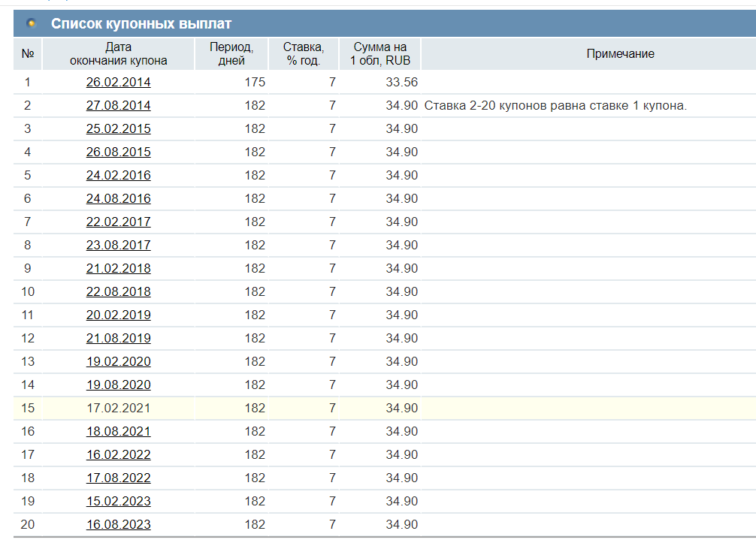756x552 pixels.
Task: Select the 34.90 amount in row 2
Action: [x=401, y=105]
